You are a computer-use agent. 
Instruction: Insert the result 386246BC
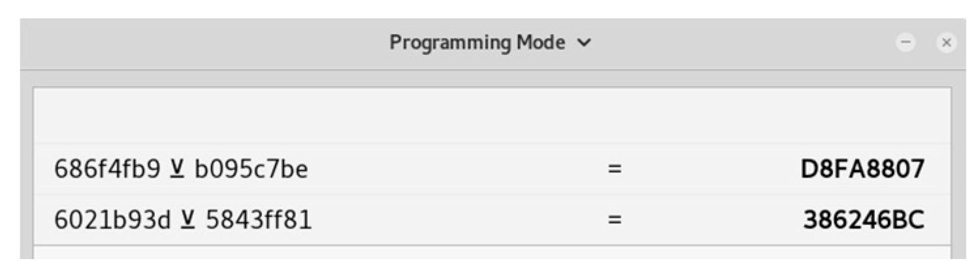864,221
